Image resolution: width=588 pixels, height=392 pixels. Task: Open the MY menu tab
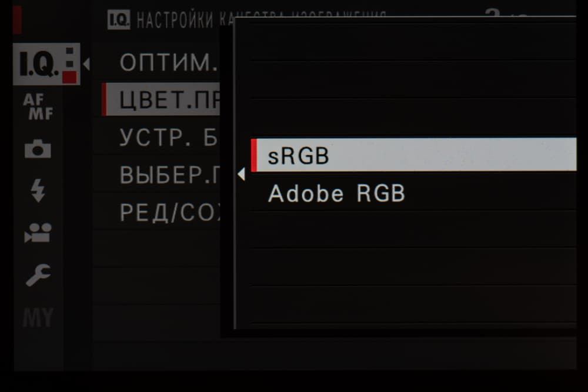(x=38, y=318)
